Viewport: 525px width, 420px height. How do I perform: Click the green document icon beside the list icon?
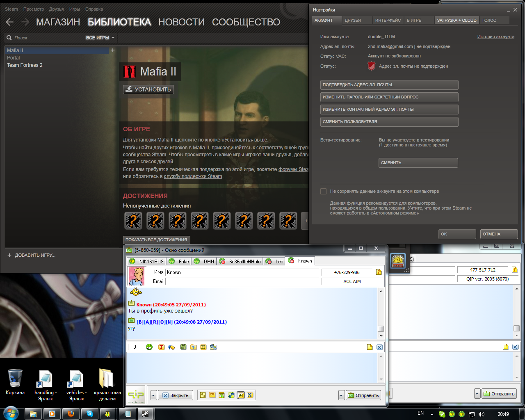pyautogui.click(x=222, y=395)
